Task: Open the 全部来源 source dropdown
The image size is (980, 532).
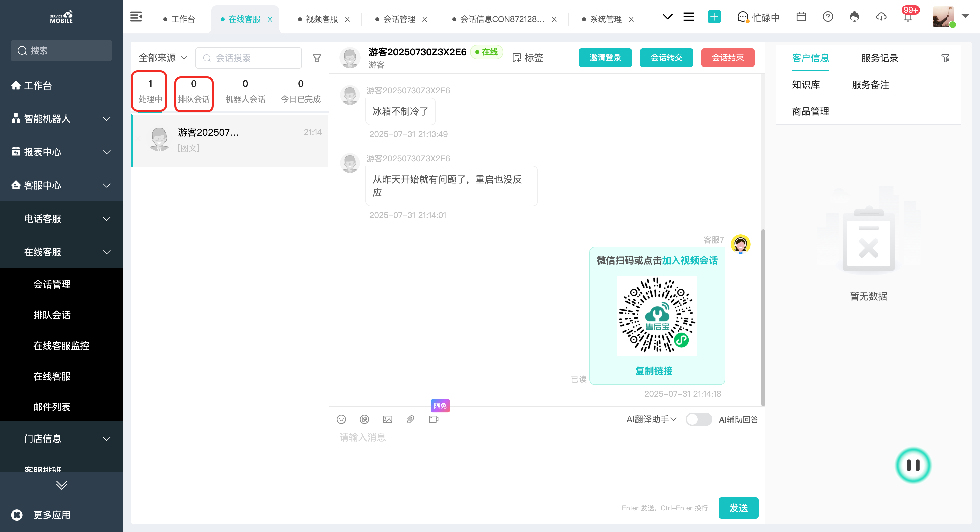Action: (163, 58)
